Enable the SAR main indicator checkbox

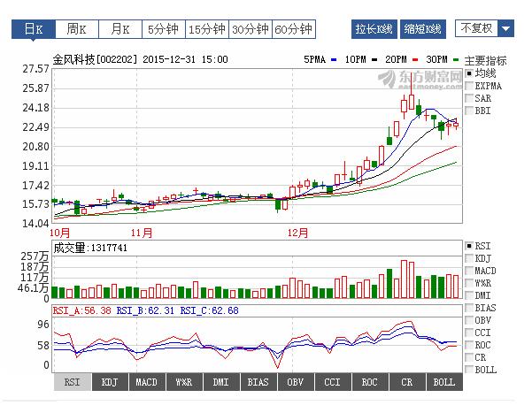point(469,98)
